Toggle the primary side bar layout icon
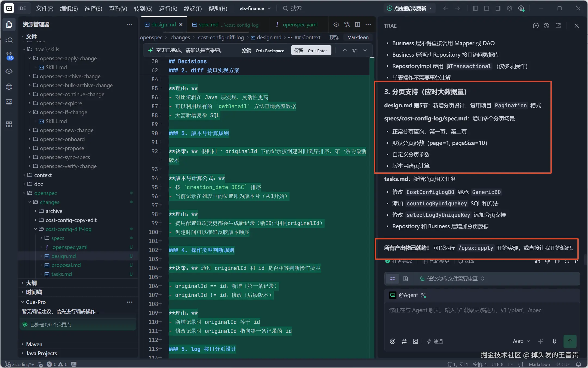 475,8
